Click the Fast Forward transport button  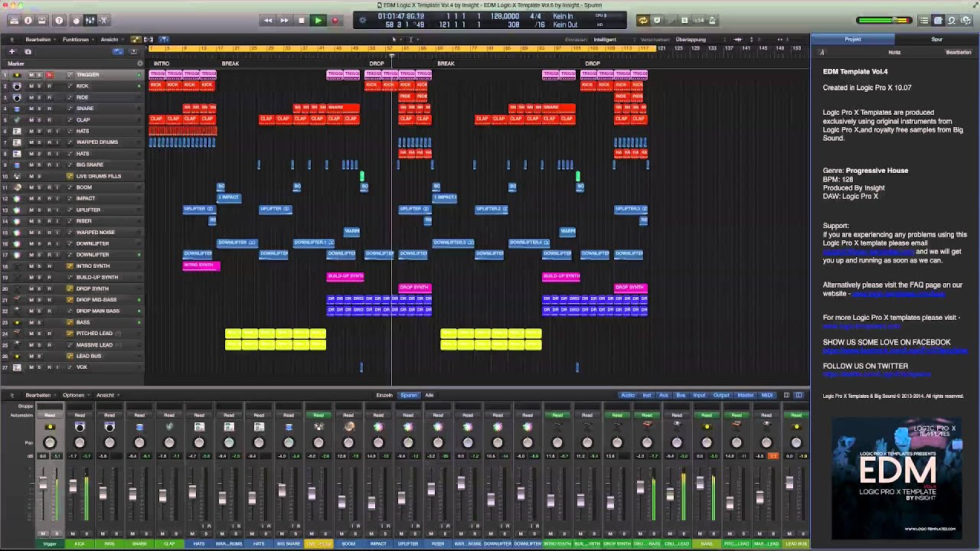285,21
